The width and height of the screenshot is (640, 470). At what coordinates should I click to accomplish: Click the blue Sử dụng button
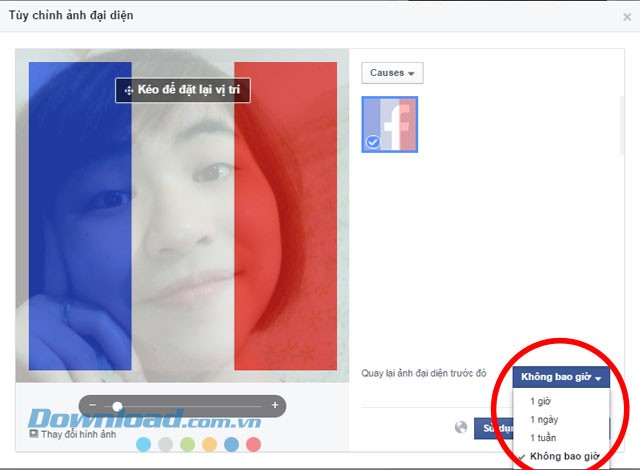click(x=493, y=428)
